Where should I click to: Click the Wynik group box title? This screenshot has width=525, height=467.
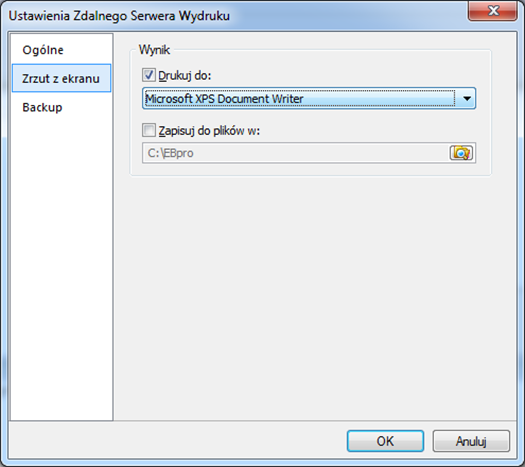click(154, 50)
